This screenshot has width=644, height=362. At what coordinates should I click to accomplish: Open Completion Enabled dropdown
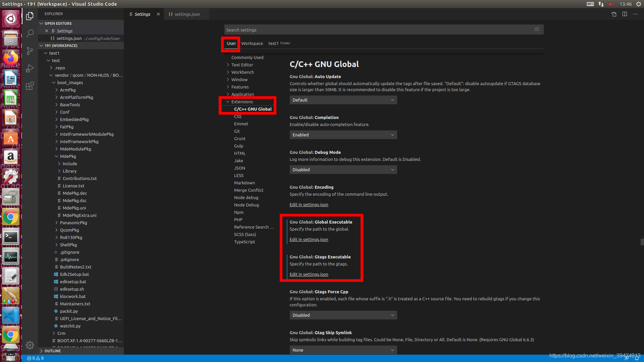[343, 135]
